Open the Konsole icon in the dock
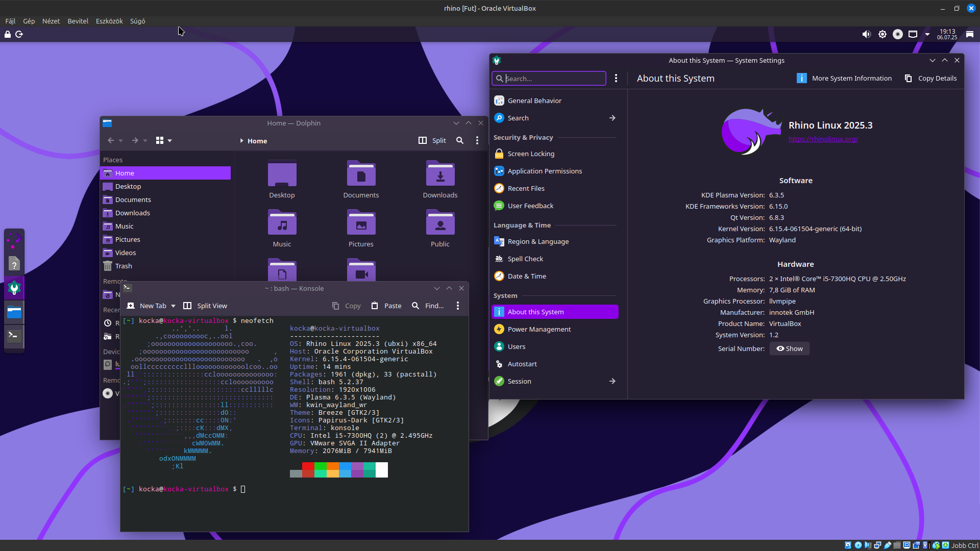 pos(14,335)
